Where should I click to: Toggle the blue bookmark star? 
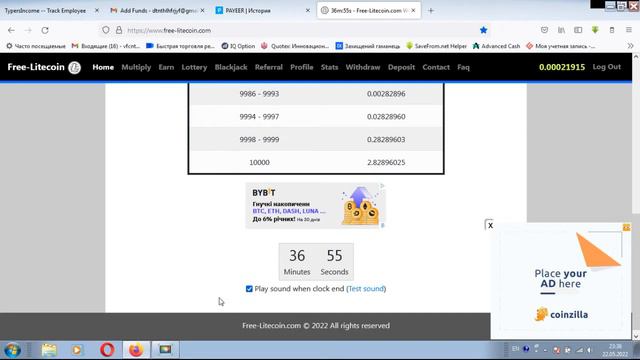pyautogui.click(x=483, y=30)
